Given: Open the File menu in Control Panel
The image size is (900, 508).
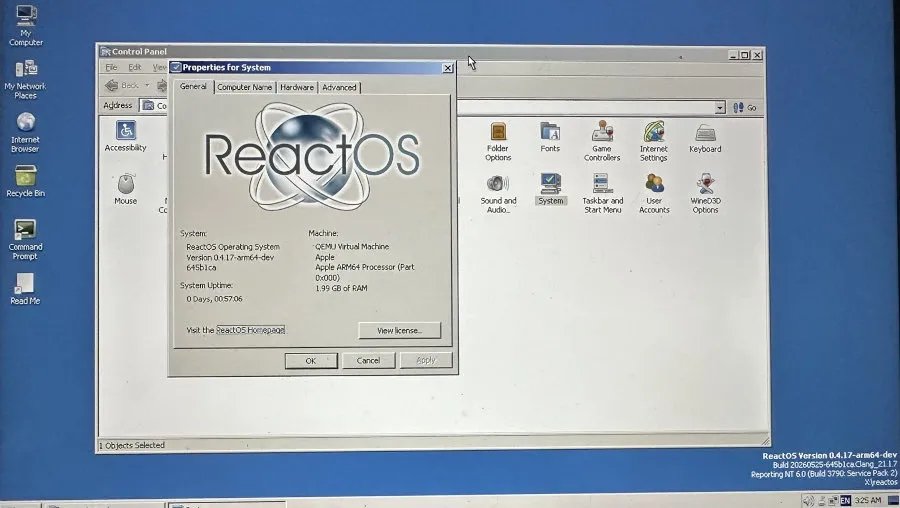Looking at the screenshot, I should [x=111, y=67].
